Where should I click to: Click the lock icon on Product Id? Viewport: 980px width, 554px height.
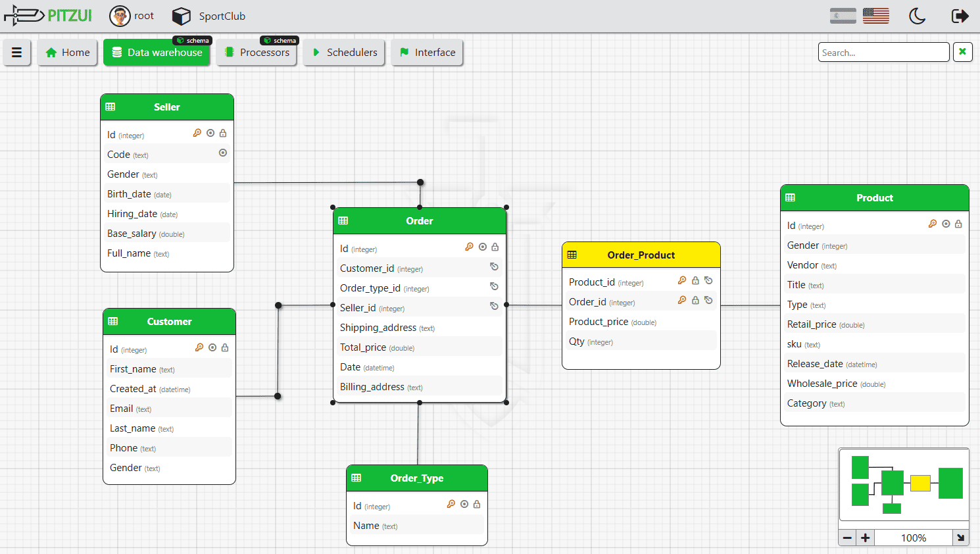point(958,224)
